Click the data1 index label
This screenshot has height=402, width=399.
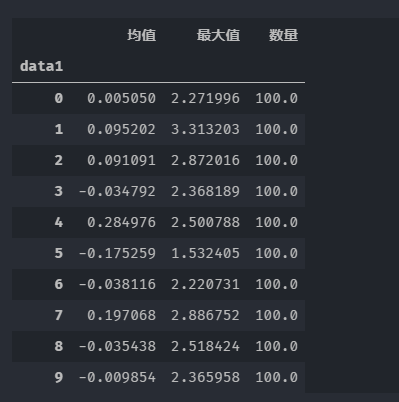pyautogui.click(x=41, y=66)
